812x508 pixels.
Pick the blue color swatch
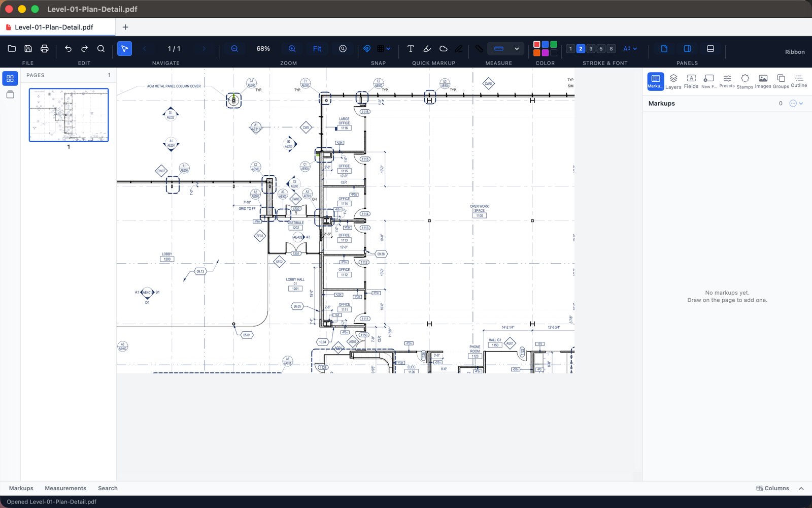point(545,45)
